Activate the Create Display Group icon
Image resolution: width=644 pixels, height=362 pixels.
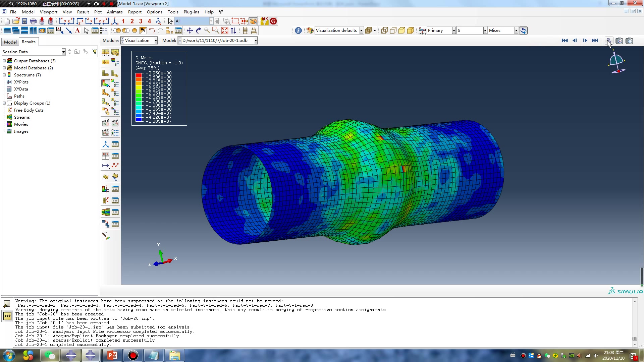coord(169,31)
